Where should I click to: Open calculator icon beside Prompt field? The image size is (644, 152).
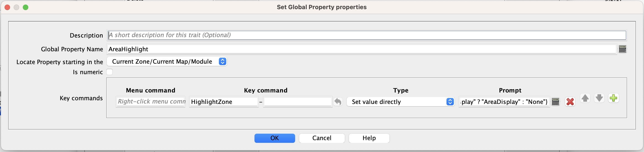click(x=556, y=102)
